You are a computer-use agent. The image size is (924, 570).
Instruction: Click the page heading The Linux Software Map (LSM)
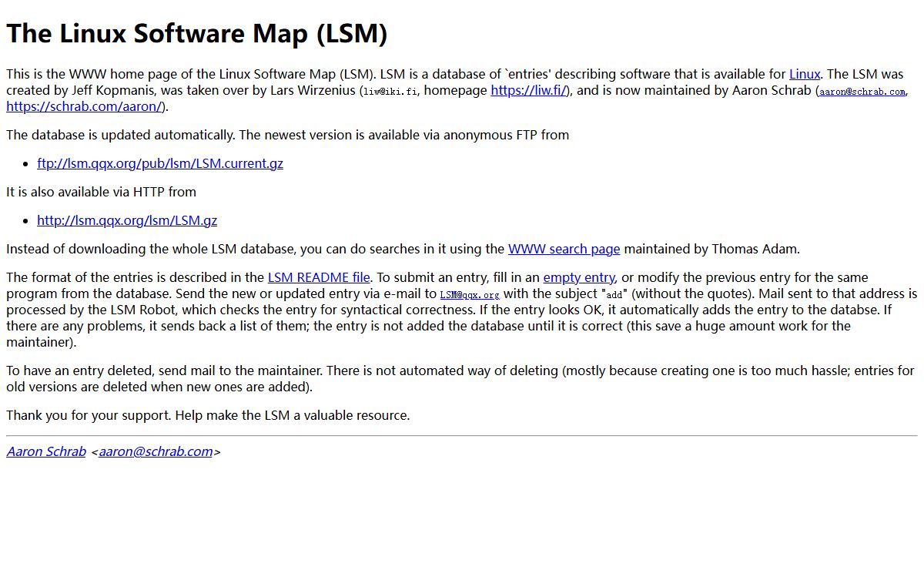point(197,34)
